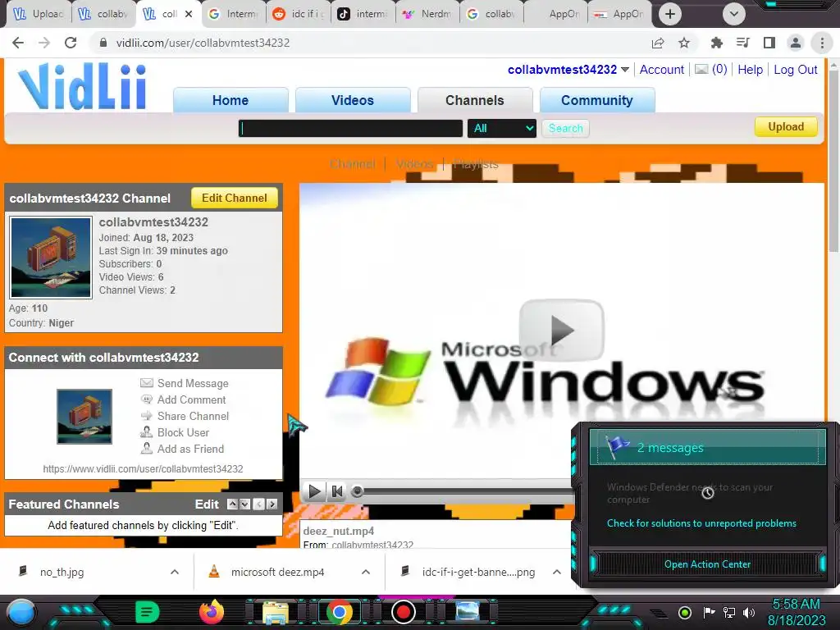Switch to the Nerdm tab

(428, 14)
